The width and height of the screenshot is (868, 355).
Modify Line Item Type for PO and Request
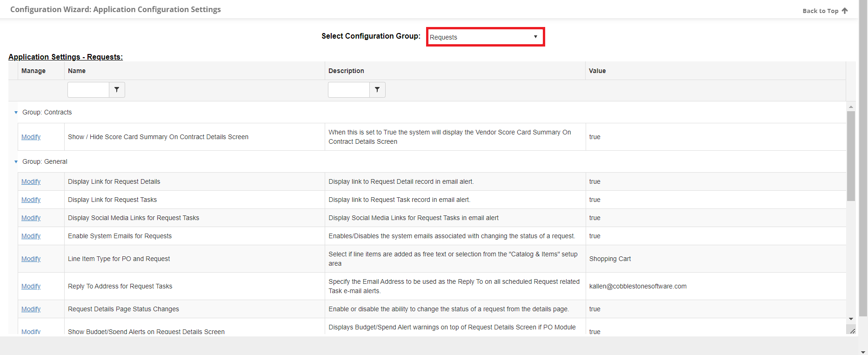[x=31, y=259]
